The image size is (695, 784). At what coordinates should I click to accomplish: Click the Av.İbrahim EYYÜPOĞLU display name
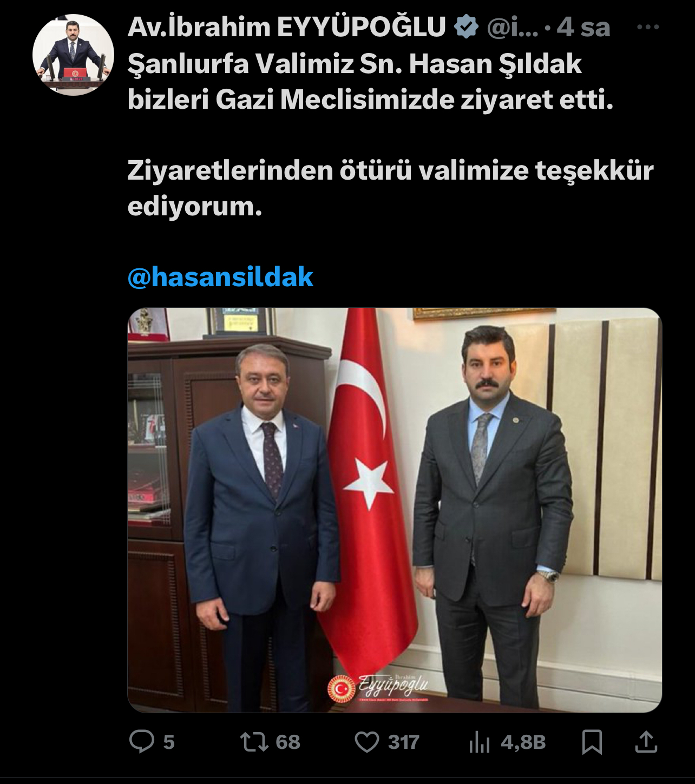click(287, 28)
